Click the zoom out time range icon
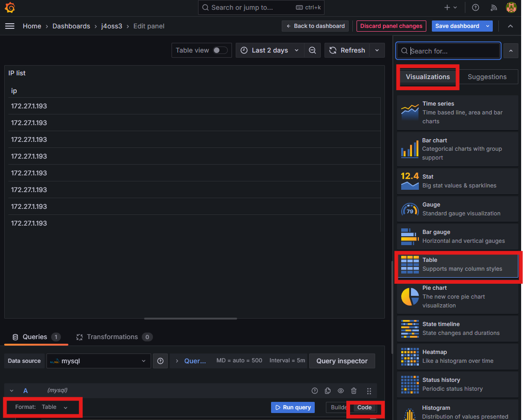Screen dimensions: 523x420 tap(312, 50)
